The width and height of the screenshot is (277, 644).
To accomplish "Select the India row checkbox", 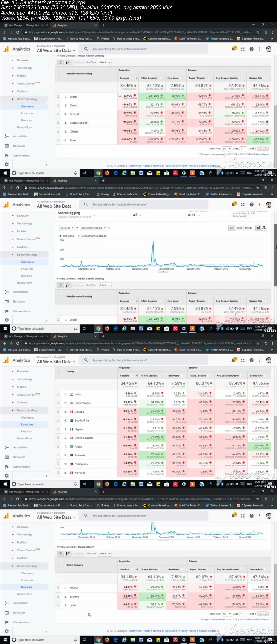I will coord(58,394).
